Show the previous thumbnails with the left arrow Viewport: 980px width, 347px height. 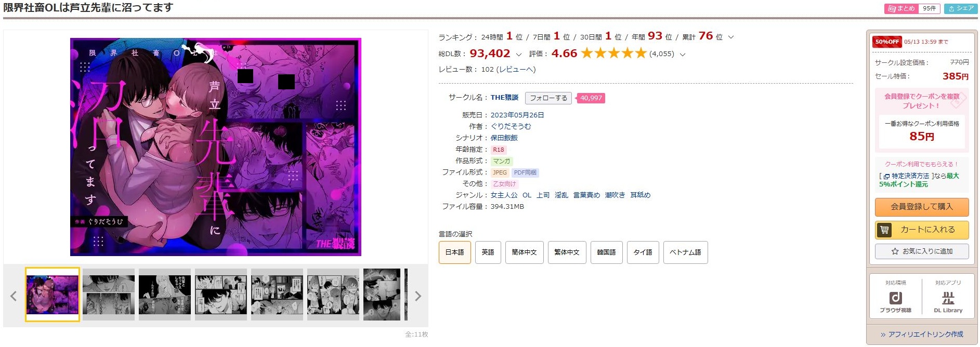tap(14, 296)
